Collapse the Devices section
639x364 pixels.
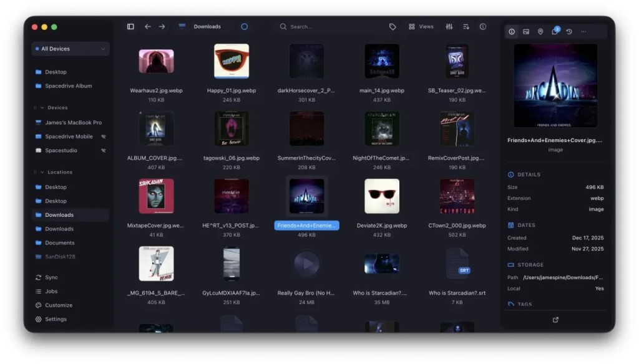point(42,107)
